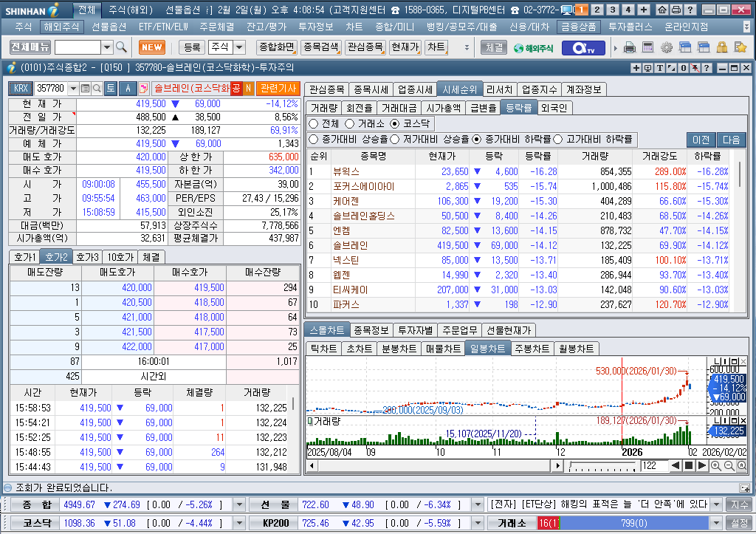Open the home icon in title bar

[x=662, y=10]
